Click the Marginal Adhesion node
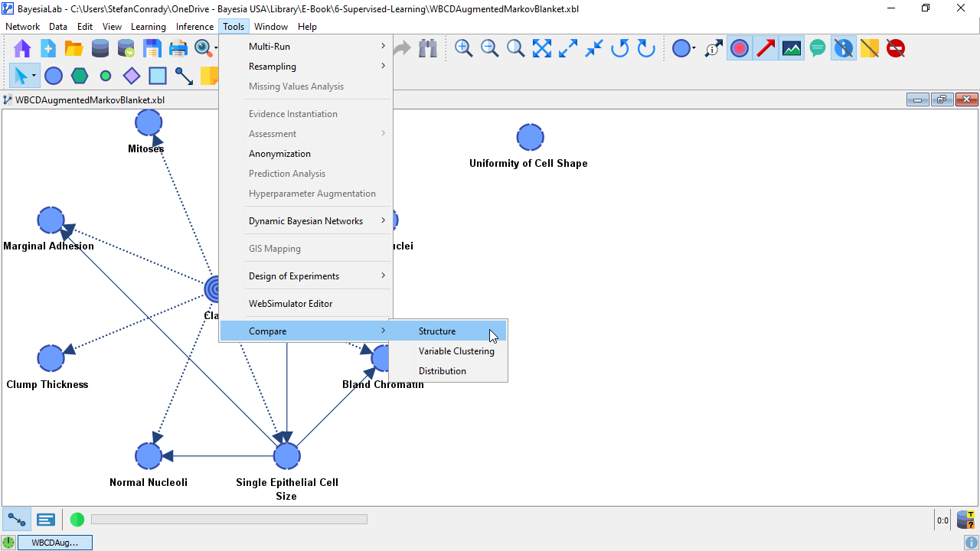 point(51,220)
